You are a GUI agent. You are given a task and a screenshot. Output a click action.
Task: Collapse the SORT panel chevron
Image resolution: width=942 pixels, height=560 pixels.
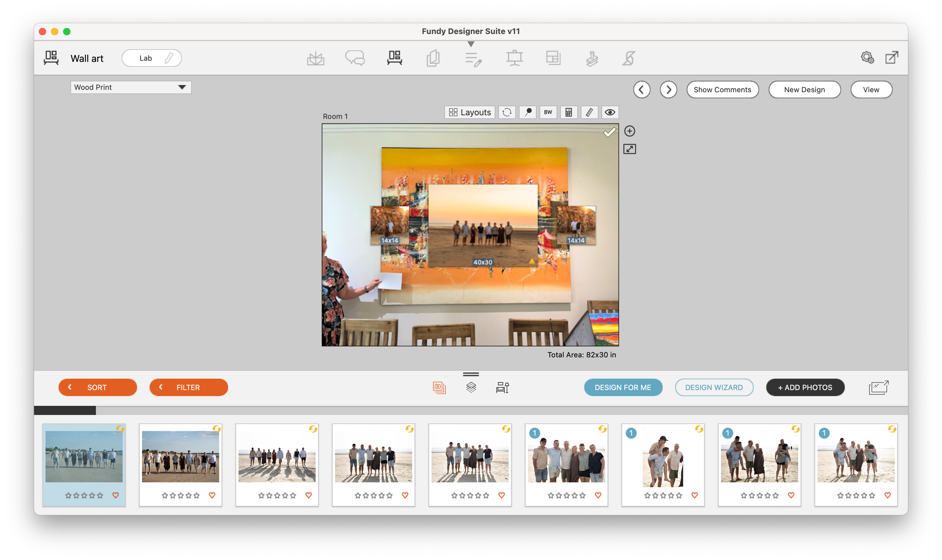point(70,387)
